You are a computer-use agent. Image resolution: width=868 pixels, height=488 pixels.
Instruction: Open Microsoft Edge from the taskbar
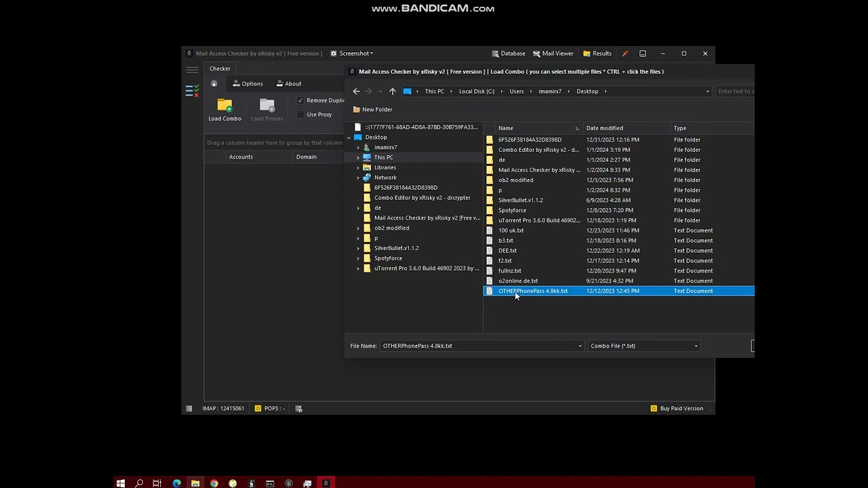click(x=177, y=483)
